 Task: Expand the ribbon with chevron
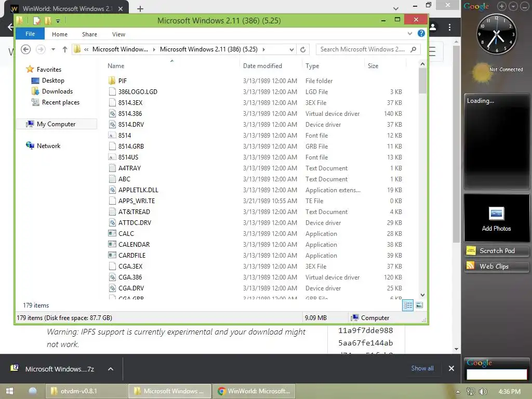[410, 33]
